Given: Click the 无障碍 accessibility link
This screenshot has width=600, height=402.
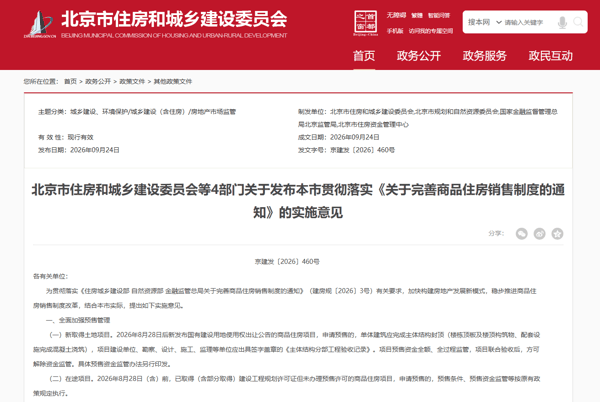Looking at the screenshot, I should (396, 15).
